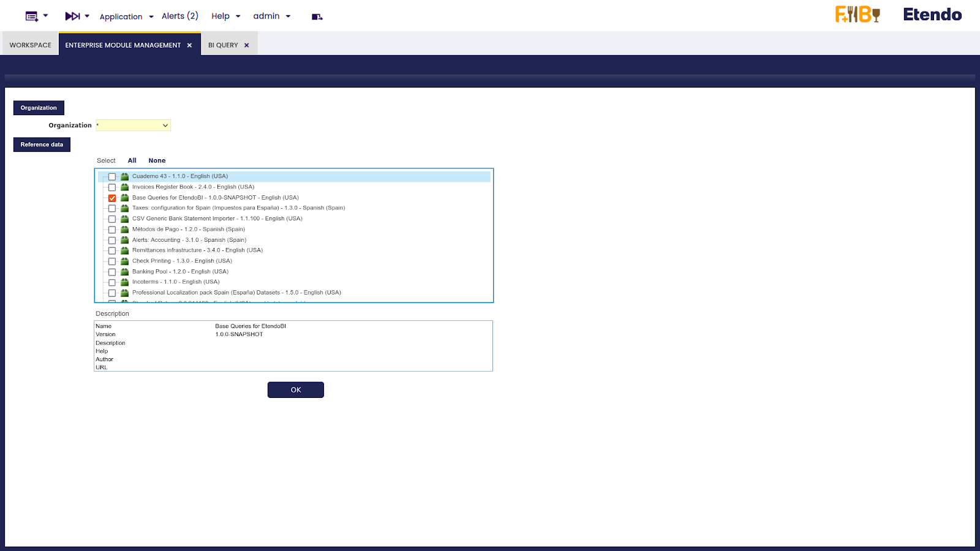This screenshot has width=980, height=551.
Task: Click module icon for Taxes configuration for Spain
Action: [124, 208]
